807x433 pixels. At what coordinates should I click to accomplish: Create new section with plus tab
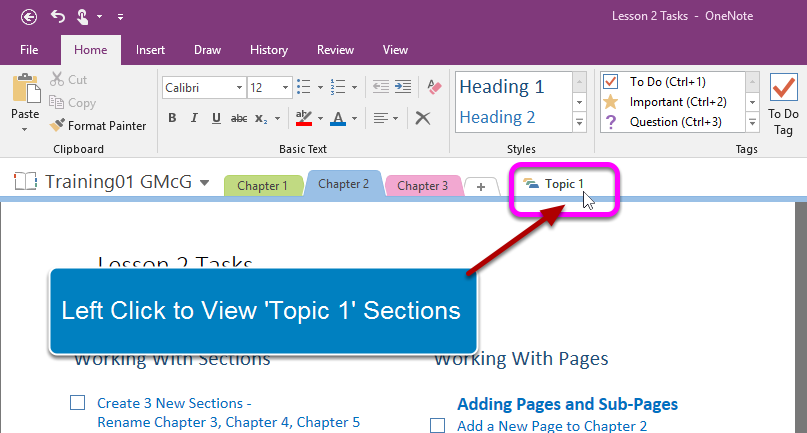(x=481, y=186)
